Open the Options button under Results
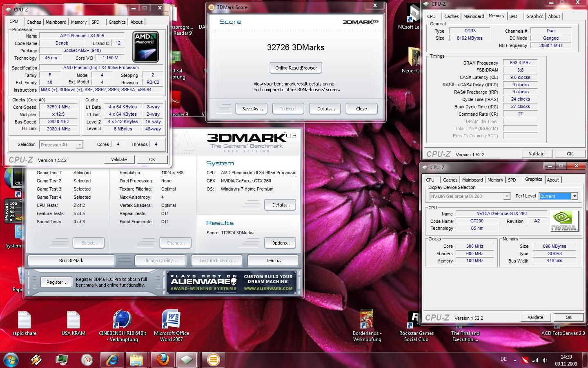The image size is (588, 368). 281,243
